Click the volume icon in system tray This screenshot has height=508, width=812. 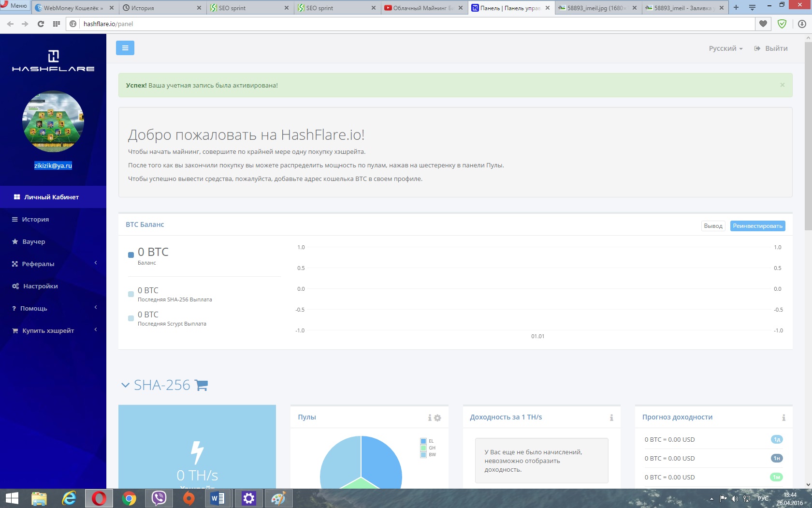(735, 499)
